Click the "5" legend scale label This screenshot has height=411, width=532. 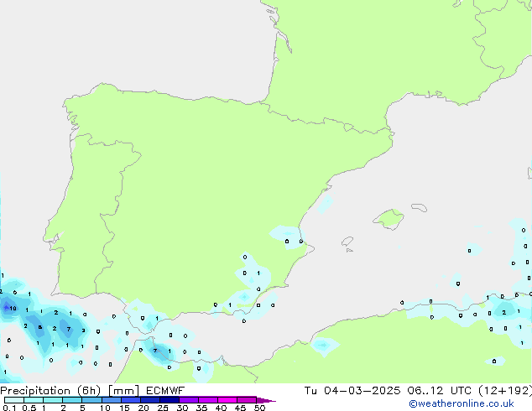click(x=82, y=408)
